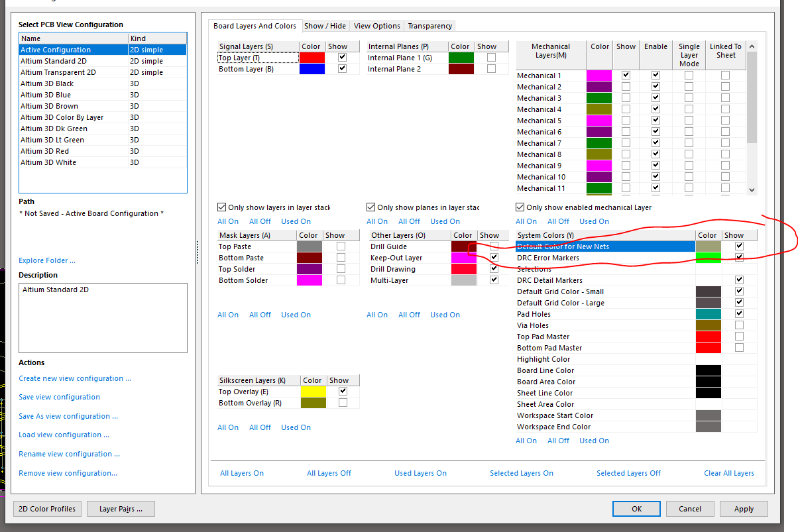Image resolution: width=798 pixels, height=532 pixels.
Task: Open the Transparency tab
Action: tap(430, 26)
